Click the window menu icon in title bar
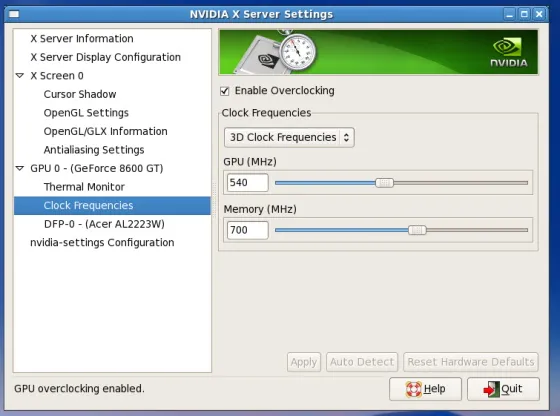Image resolution: width=560 pixels, height=416 pixels. [x=14, y=14]
